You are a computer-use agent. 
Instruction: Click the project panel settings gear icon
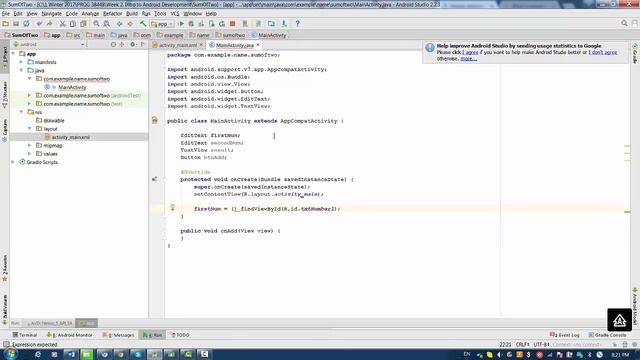133,44
